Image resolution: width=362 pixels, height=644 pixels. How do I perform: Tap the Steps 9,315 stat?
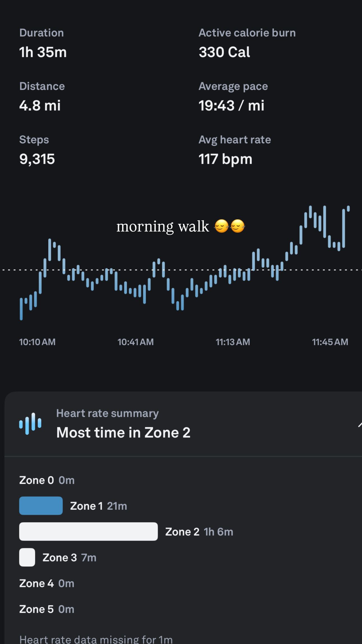click(37, 159)
